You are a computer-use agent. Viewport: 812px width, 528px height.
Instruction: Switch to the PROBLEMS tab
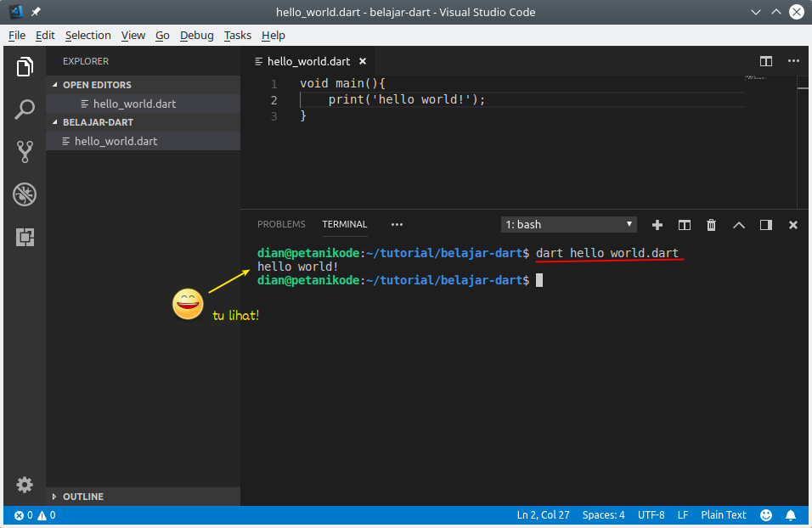pyautogui.click(x=281, y=224)
